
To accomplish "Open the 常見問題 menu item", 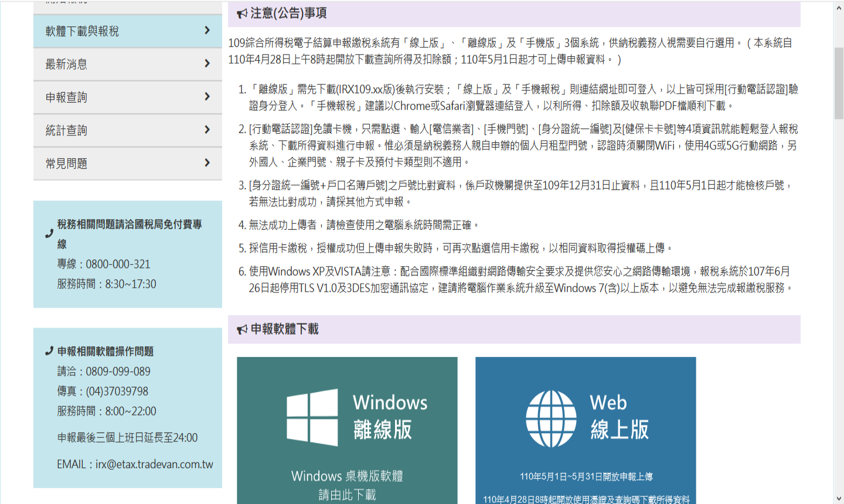I will tap(128, 164).
